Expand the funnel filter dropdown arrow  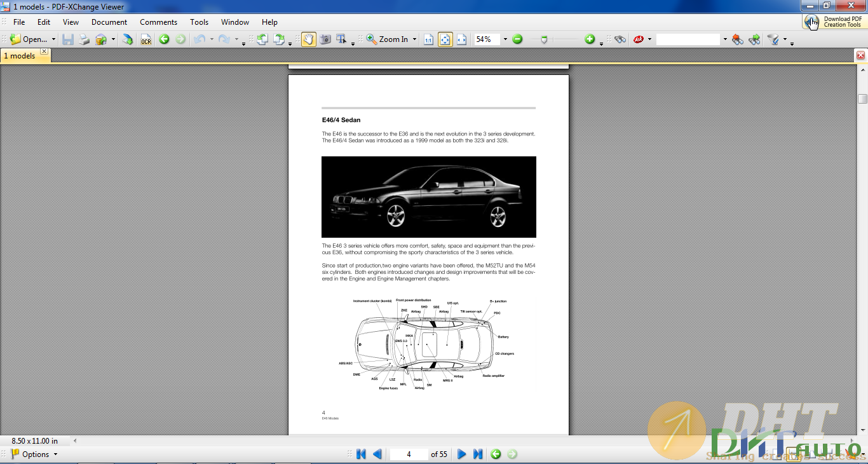785,39
